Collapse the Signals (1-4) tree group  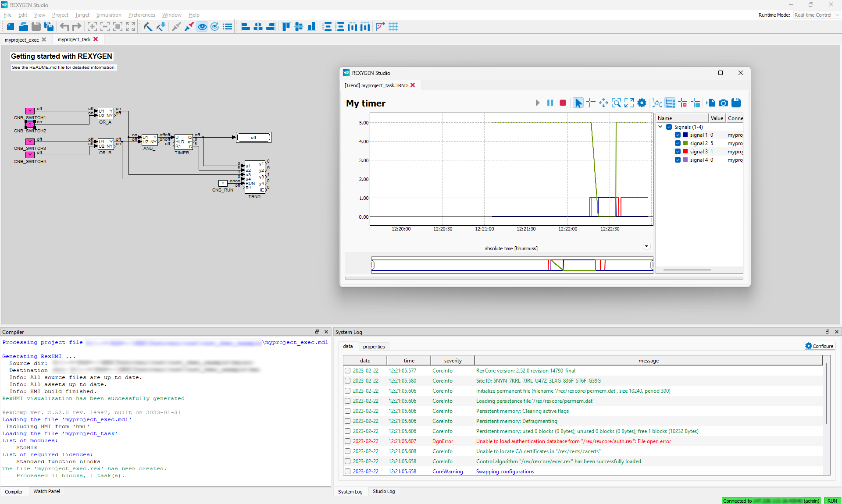click(x=660, y=127)
